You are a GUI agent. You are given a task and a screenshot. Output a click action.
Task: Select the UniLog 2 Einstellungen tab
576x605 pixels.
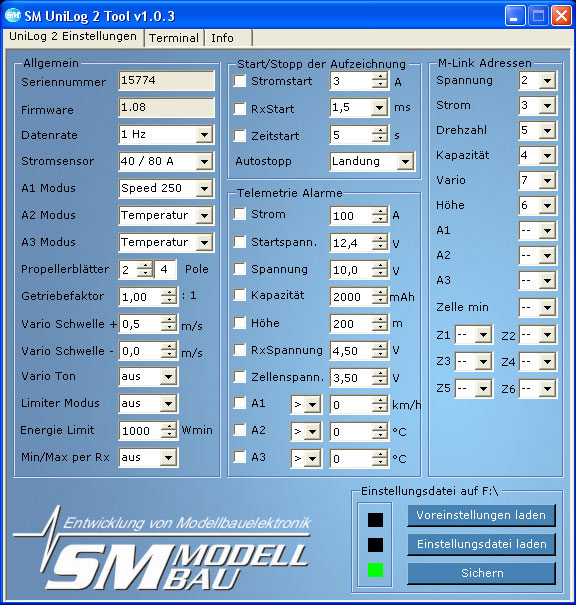tap(73, 37)
